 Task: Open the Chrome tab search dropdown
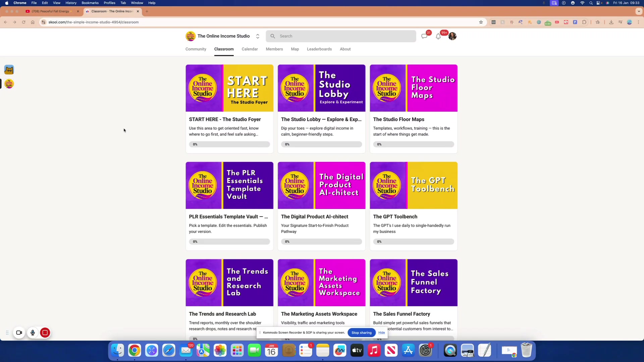click(639, 11)
